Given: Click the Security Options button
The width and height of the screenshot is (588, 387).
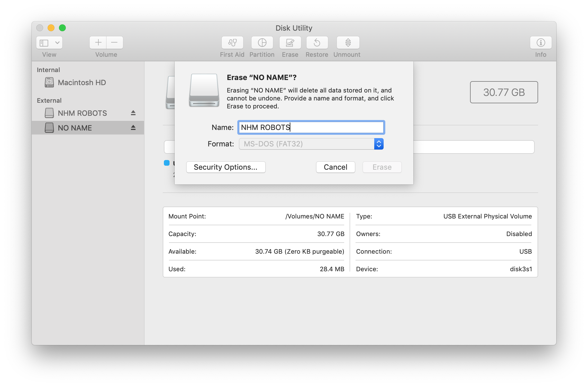Looking at the screenshot, I should click(x=226, y=167).
